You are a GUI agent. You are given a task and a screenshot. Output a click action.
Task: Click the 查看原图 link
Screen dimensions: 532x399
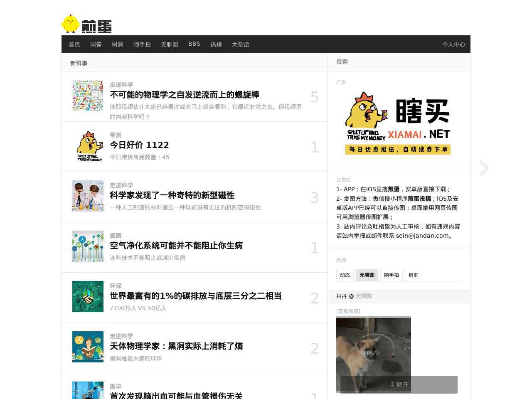(x=348, y=311)
